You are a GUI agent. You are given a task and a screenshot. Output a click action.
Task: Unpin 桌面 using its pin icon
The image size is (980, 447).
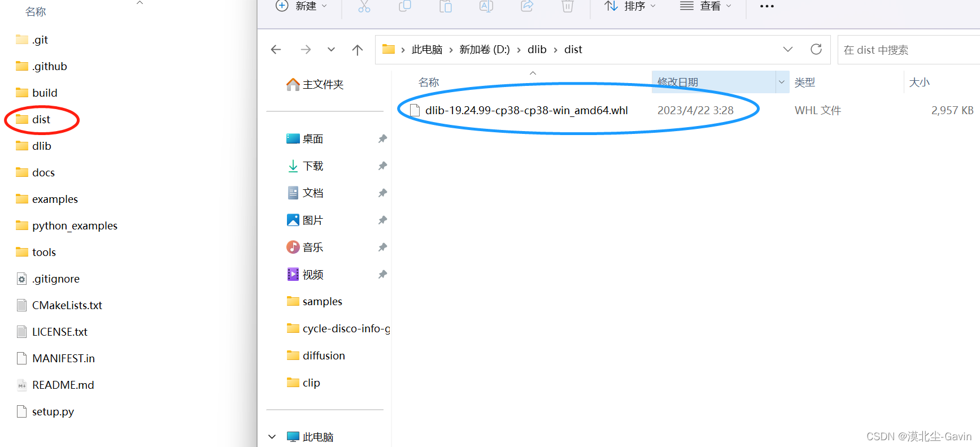[x=382, y=139]
